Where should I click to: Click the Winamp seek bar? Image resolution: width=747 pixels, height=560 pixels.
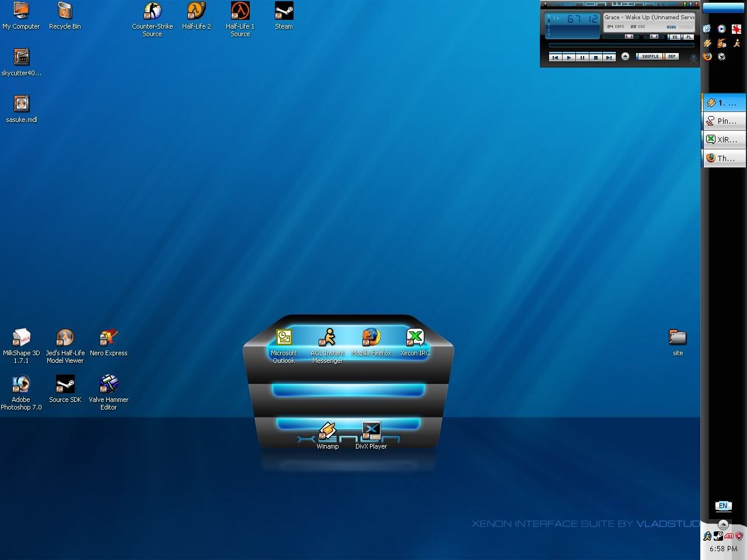pos(622,45)
